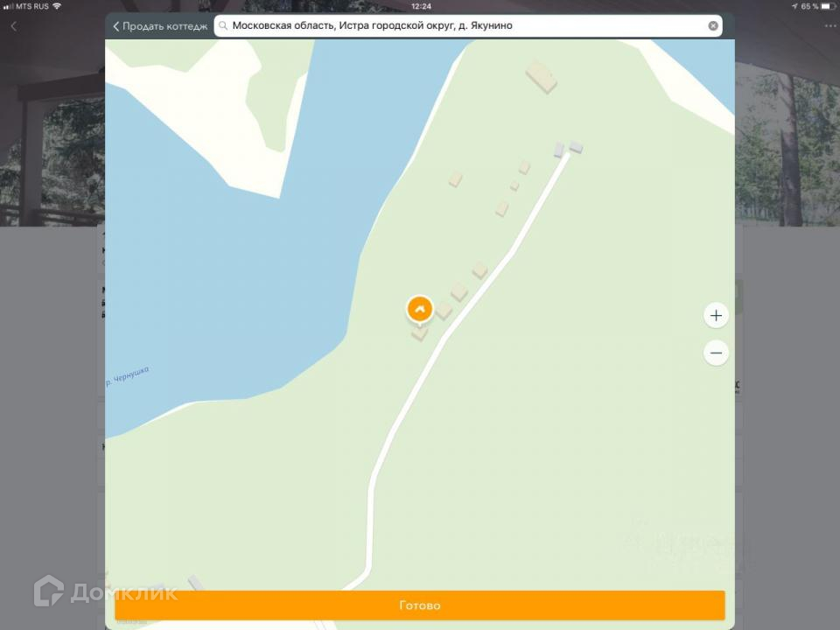Select the р. Чернушка river label

(x=128, y=376)
